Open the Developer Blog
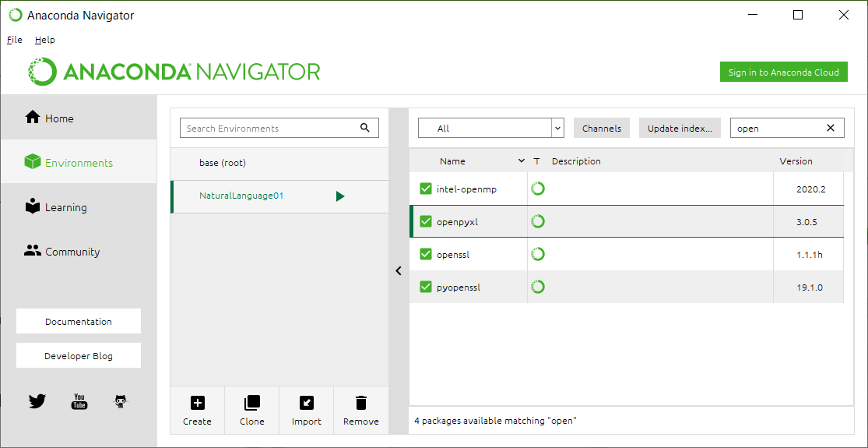This screenshot has width=868, height=448. (x=79, y=355)
